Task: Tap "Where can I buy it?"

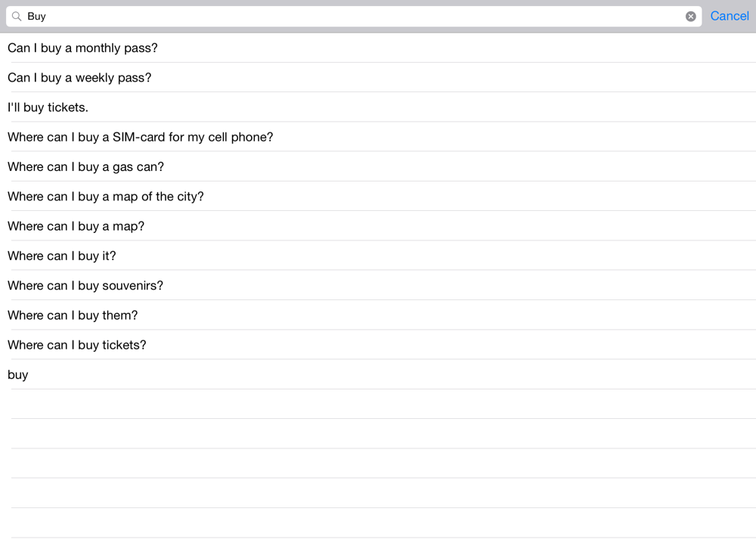Action: pyautogui.click(x=62, y=256)
